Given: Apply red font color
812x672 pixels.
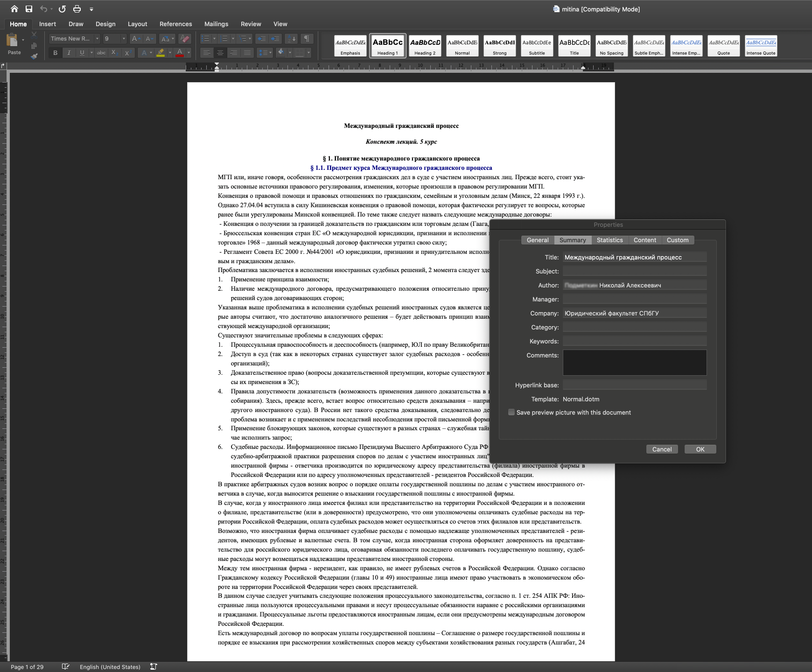Looking at the screenshot, I should [x=180, y=53].
